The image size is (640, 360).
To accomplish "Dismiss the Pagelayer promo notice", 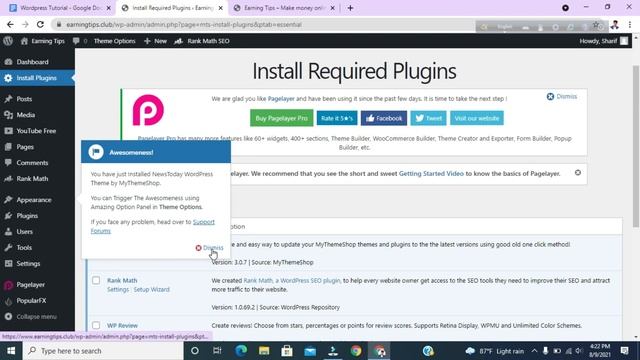I will [562, 96].
